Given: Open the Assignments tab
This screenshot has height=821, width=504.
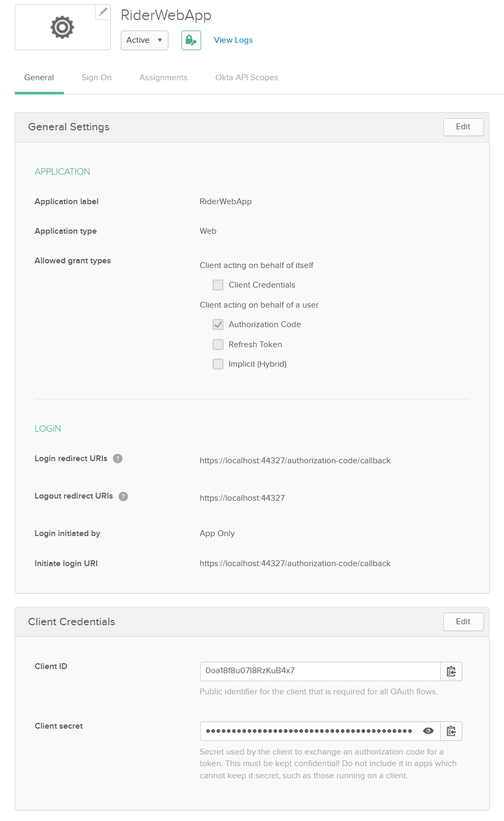Looking at the screenshot, I should point(163,78).
